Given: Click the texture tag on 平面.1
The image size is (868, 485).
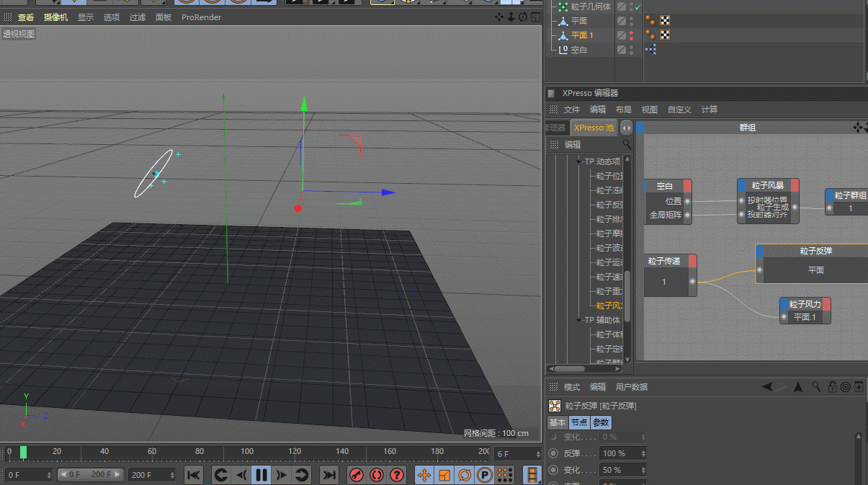Looking at the screenshot, I should 665,35.
